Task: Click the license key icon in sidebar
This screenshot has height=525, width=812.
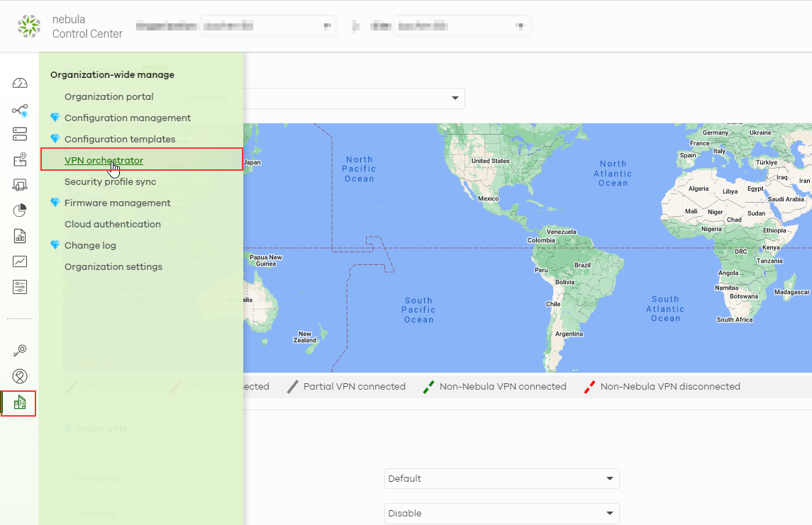Action: [19, 350]
